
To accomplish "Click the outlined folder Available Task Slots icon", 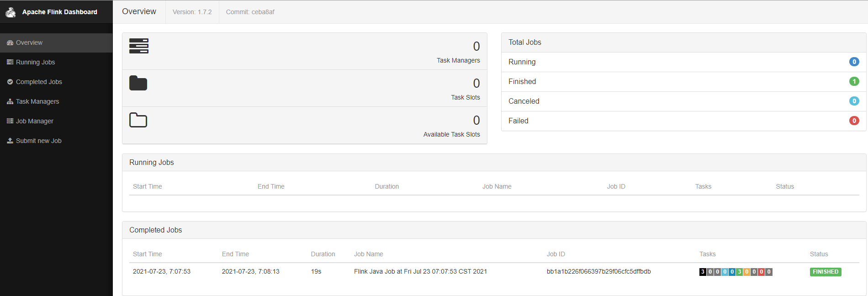I will (x=138, y=120).
